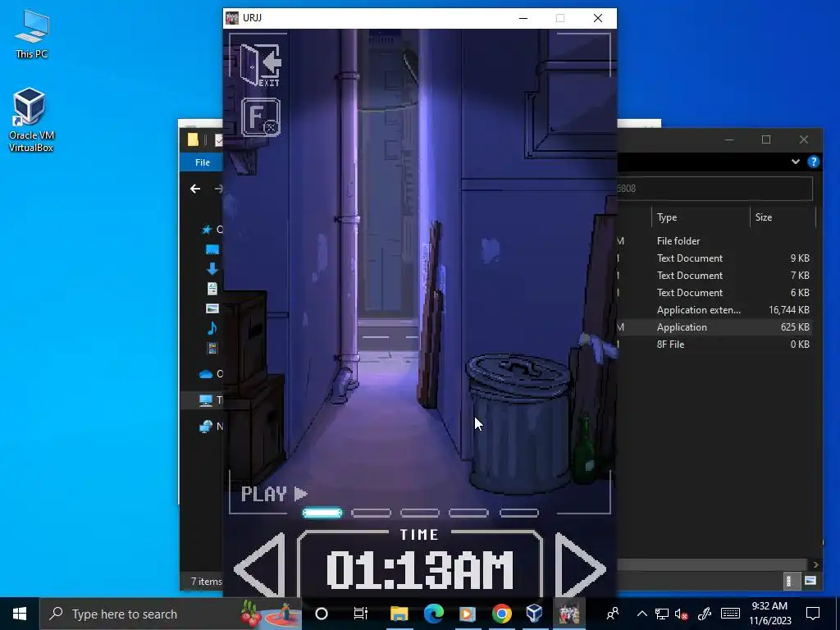
Task: Click the muted volume tray icon
Action: click(682, 614)
